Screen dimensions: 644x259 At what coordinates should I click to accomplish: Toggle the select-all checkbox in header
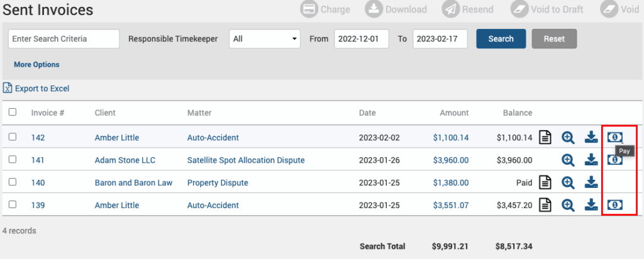point(13,113)
